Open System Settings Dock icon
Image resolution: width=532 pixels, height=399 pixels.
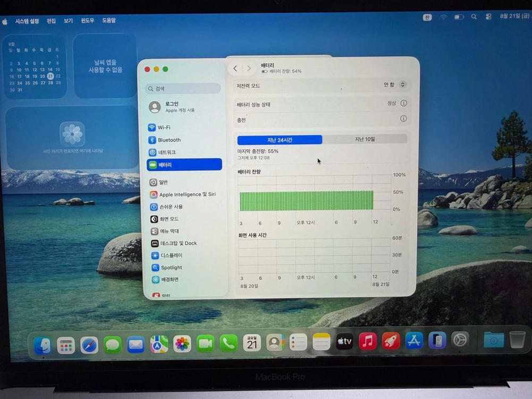[x=460, y=339]
